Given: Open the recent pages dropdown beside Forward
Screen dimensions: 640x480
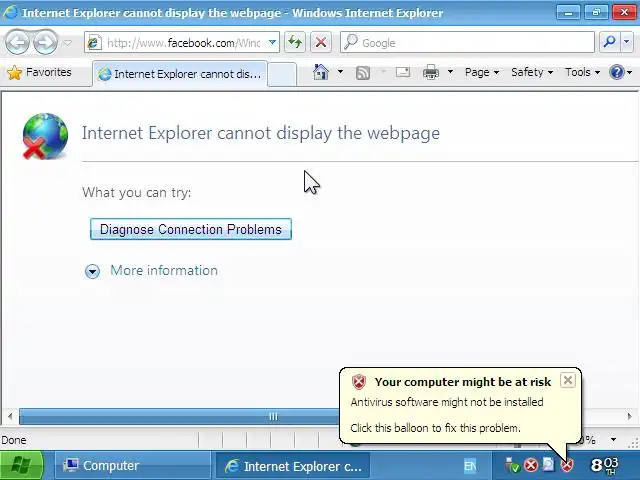Looking at the screenshot, I should point(68,42).
